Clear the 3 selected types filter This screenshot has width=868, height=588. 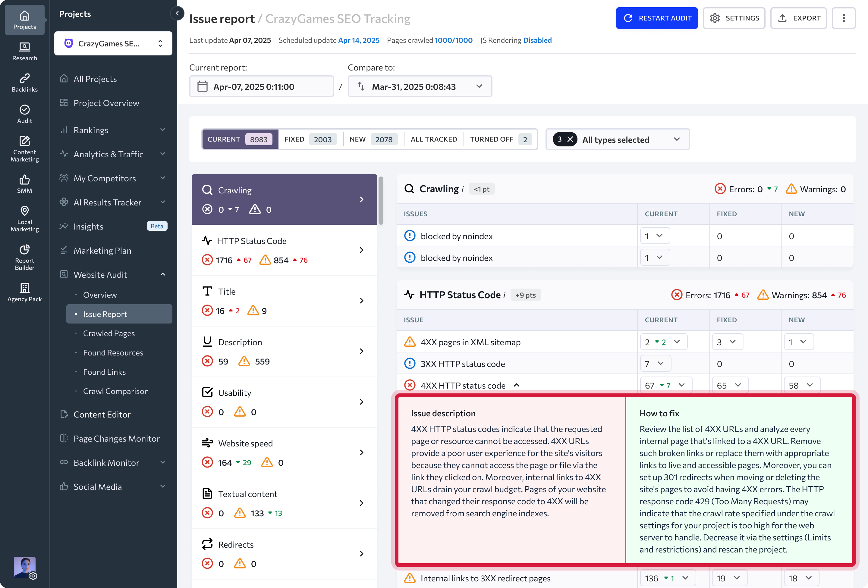[x=570, y=139]
